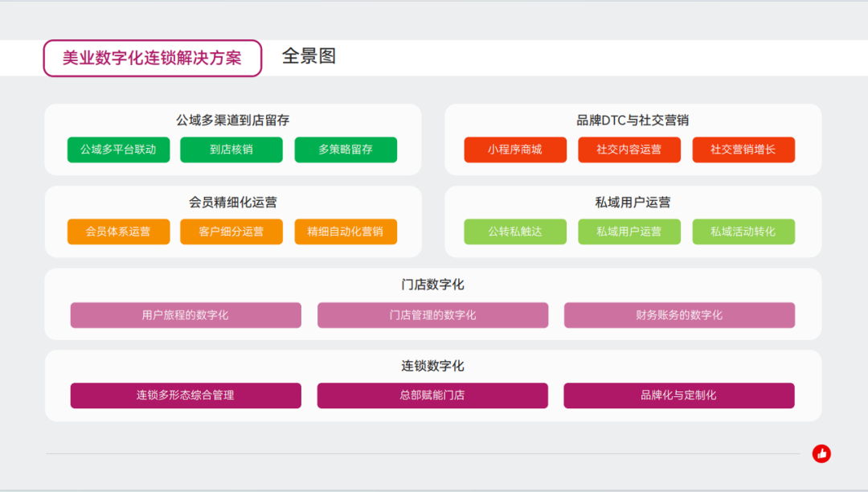Image resolution: width=868 pixels, height=492 pixels.
Task: Open 品牌化与定制化 bar
Action: click(679, 396)
